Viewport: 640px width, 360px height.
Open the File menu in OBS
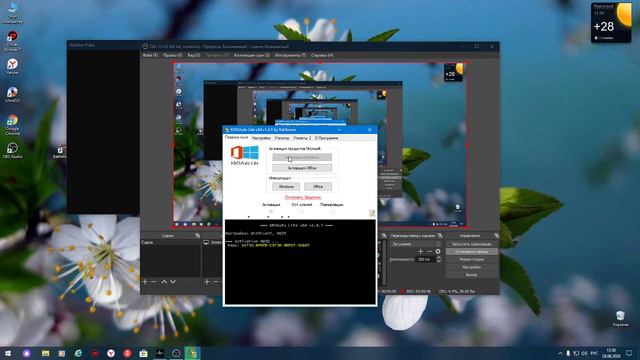[150, 55]
